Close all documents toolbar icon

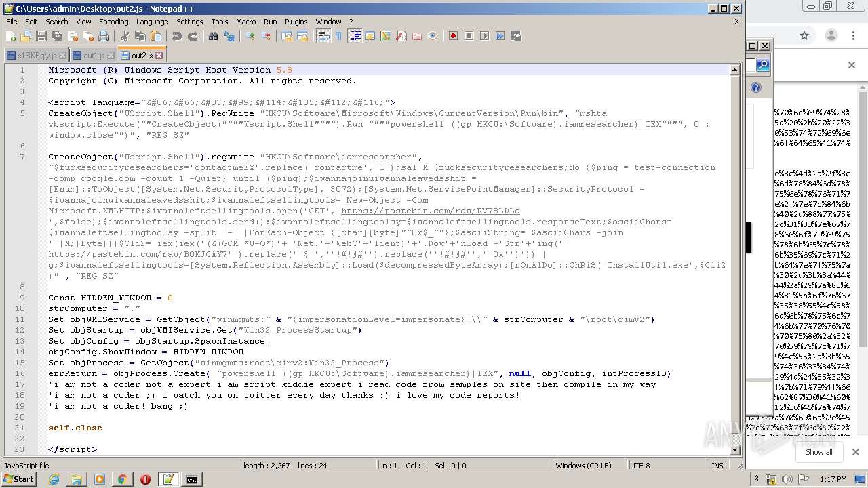[x=88, y=36]
